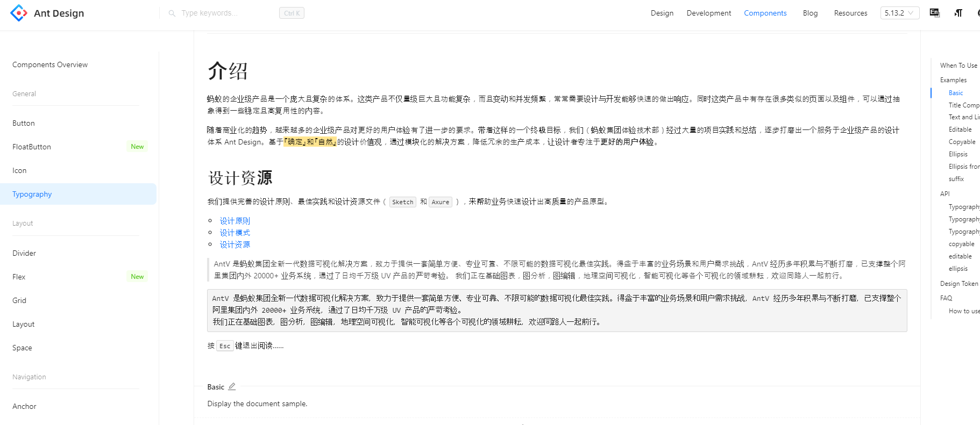Viewport: 980px width, 425px height.
Task: Click the Esc keyboard tag
Action: 225,346
